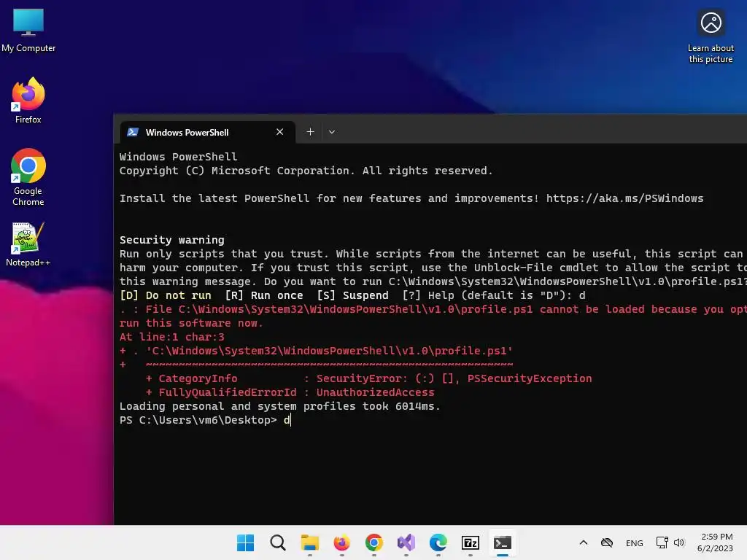Click 'At line:1 char:3' error text

tap(171, 337)
